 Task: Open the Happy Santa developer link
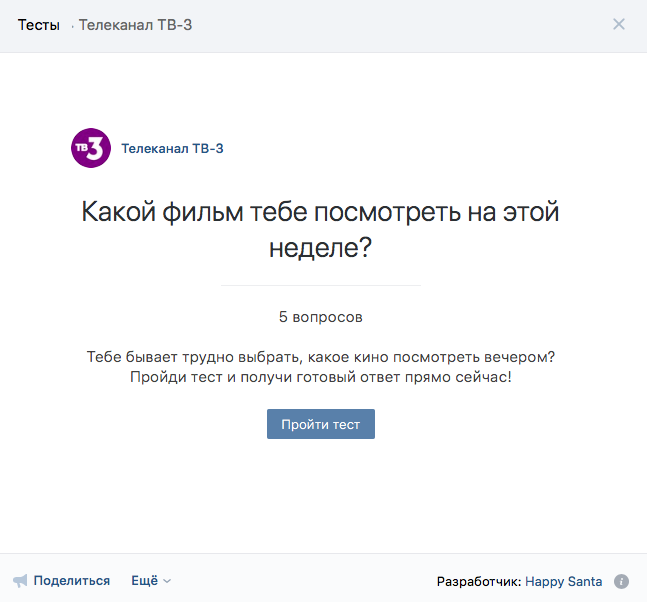tap(563, 581)
